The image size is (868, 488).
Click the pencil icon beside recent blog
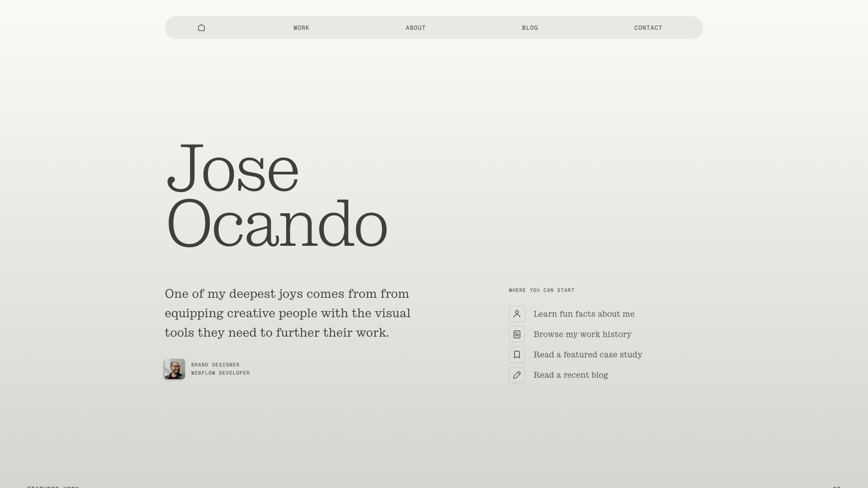click(517, 375)
